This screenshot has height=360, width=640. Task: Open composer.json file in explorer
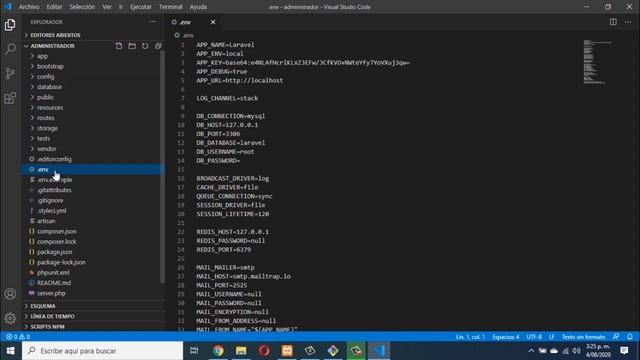57,231
